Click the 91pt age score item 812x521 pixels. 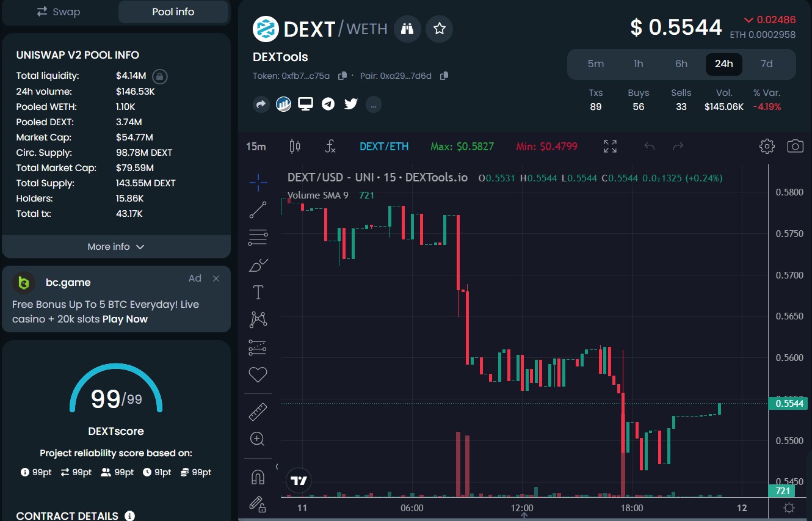(157, 472)
